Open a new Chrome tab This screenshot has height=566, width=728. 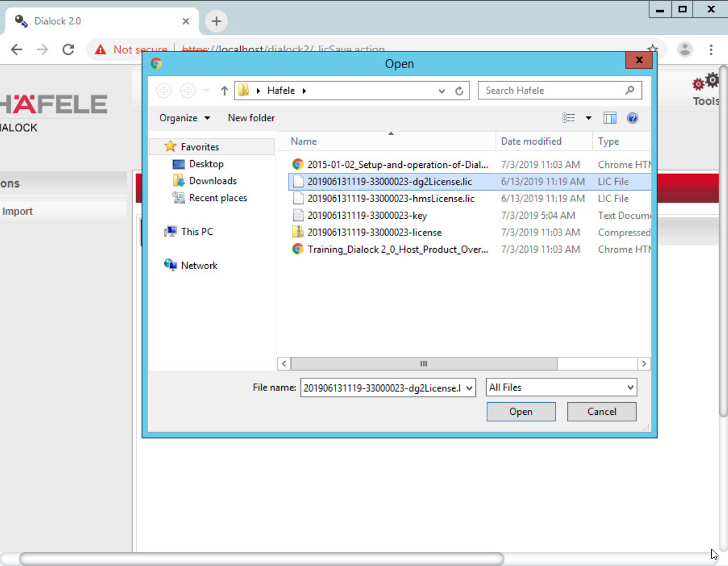tap(216, 22)
